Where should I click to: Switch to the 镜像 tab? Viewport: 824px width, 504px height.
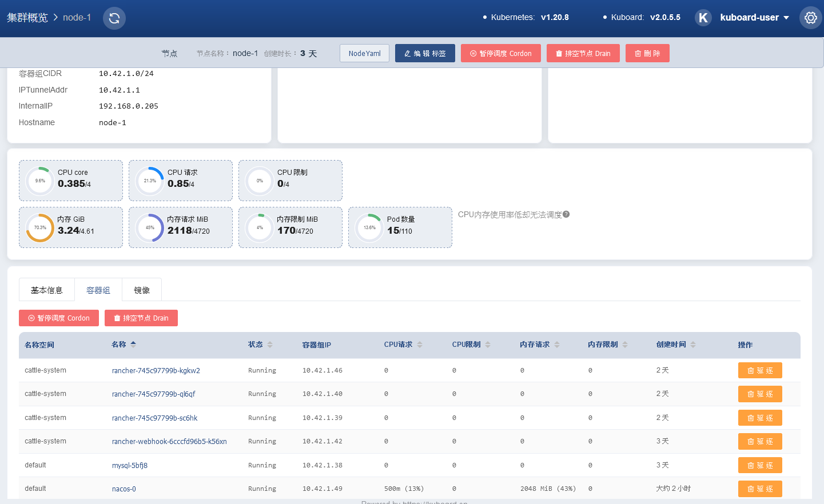tap(142, 290)
